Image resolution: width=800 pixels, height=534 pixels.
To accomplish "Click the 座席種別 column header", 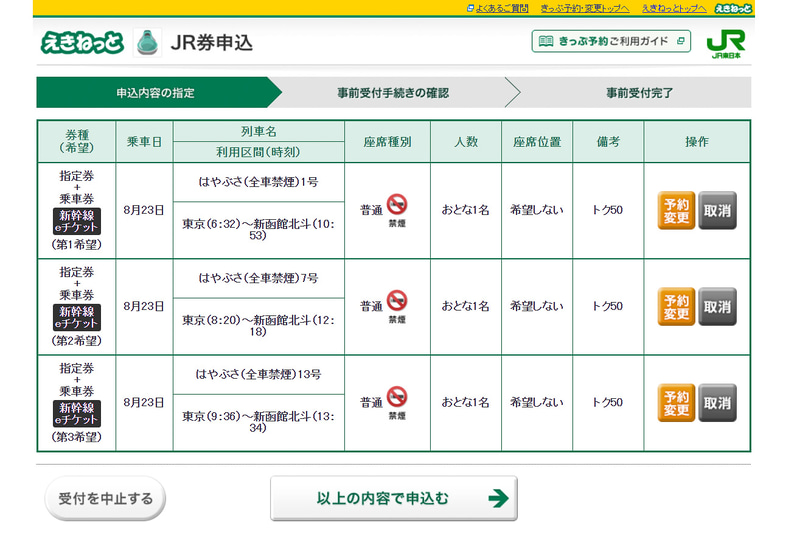I will pos(387,142).
